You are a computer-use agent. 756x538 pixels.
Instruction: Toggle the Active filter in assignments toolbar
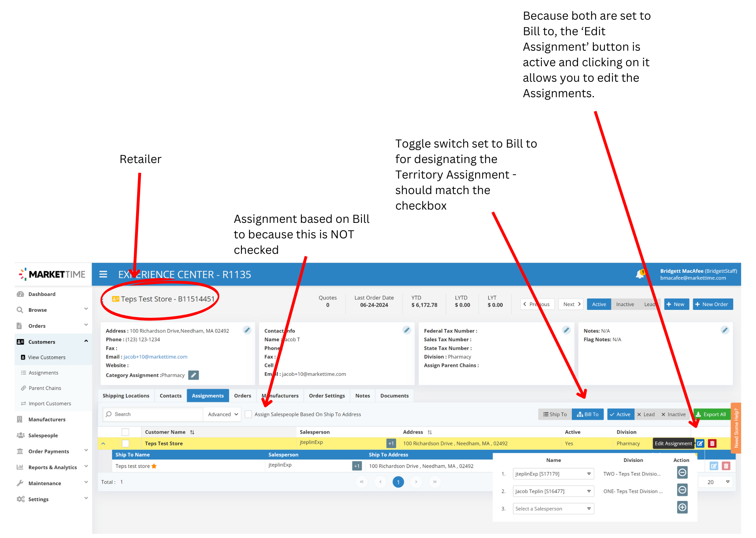point(620,414)
